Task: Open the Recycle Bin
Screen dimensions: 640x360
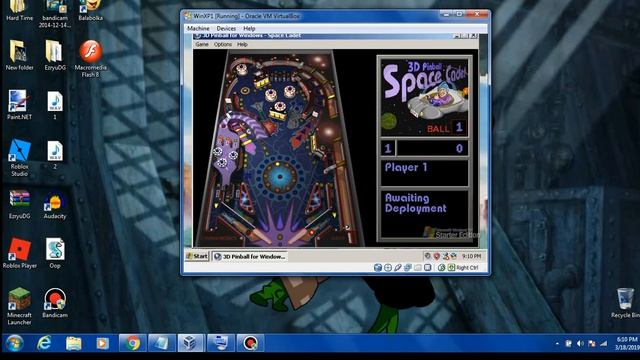Action: coord(625,303)
